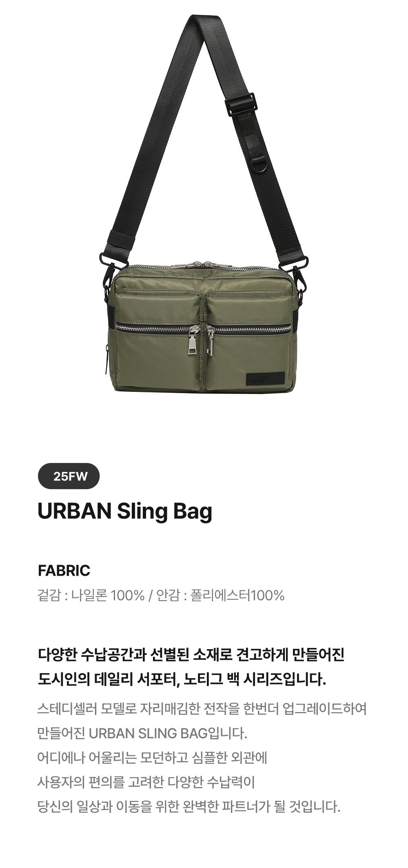This screenshot has width=408, height=868.
Task: Select the nylon and polyester fabric composition line
Action: coord(161,596)
